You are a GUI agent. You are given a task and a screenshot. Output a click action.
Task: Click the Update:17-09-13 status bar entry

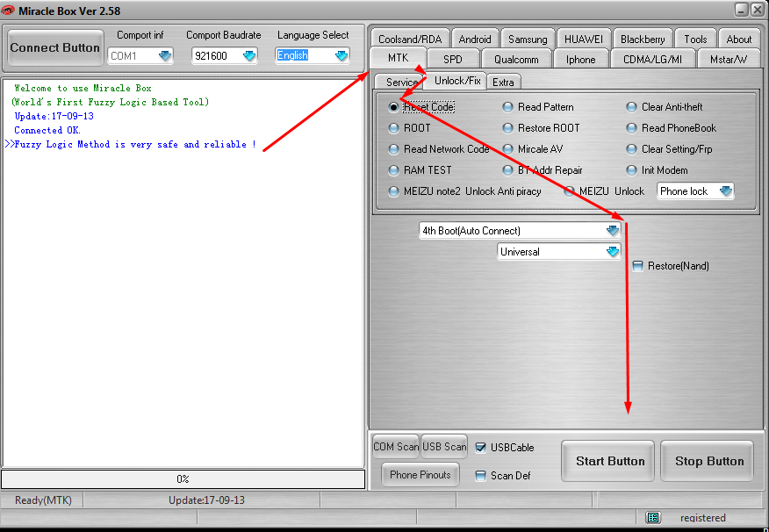[206, 500]
